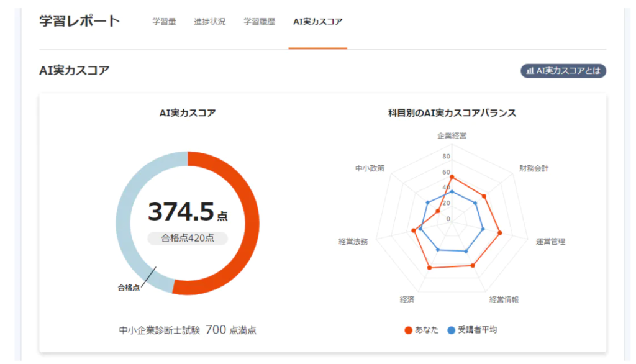Click your red data point on 経済 axis
The width and height of the screenshot is (636, 364).
[x=429, y=268]
